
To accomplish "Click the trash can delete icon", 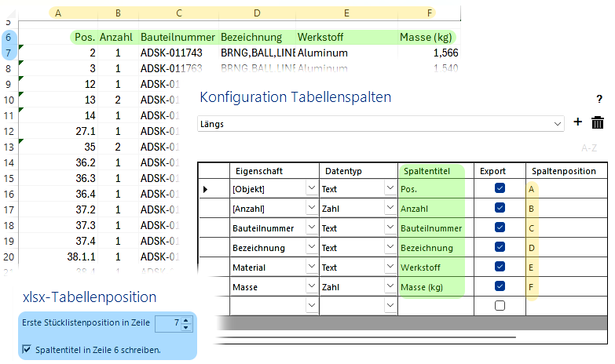I will [x=598, y=122].
